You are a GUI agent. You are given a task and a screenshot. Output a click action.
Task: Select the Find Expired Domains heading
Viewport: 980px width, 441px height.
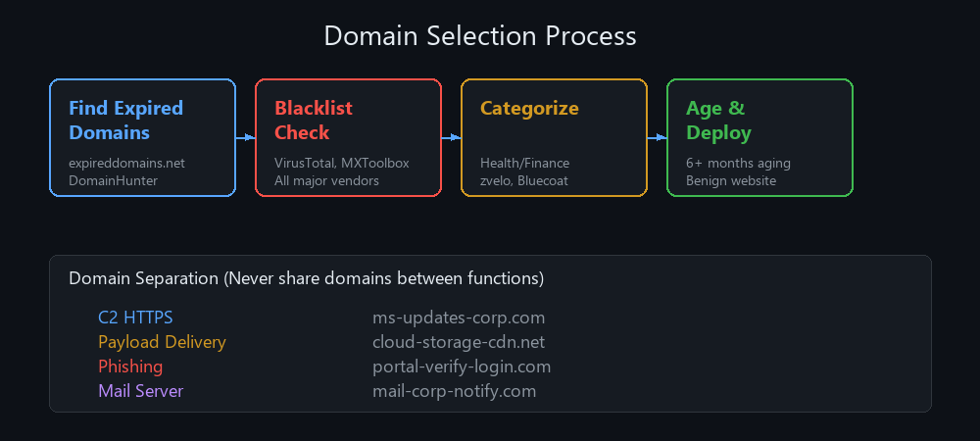[125, 121]
